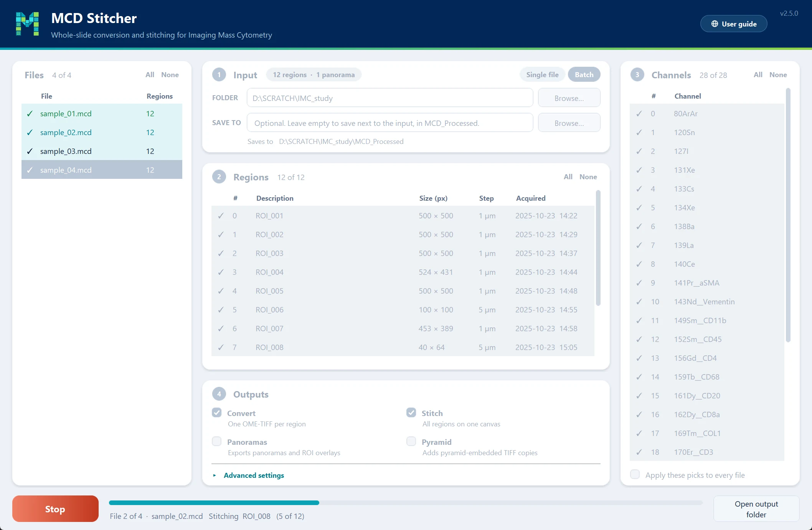Toggle checkmark for 152Sm_CD45 channel
This screenshot has width=812, height=530.
click(639, 339)
